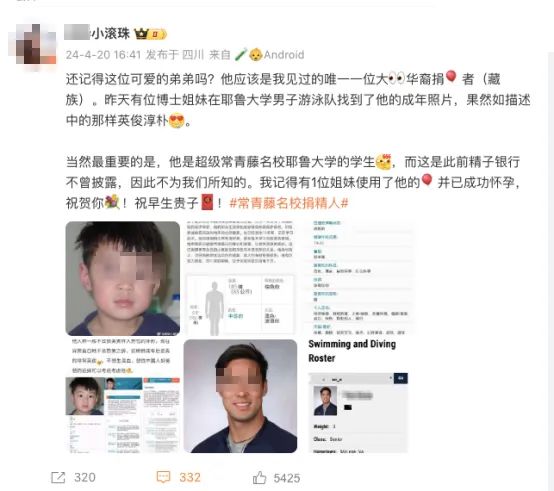The width and height of the screenshot is (554, 491).
Task: Open comments via speech bubble icon
Action: (163, 477)
